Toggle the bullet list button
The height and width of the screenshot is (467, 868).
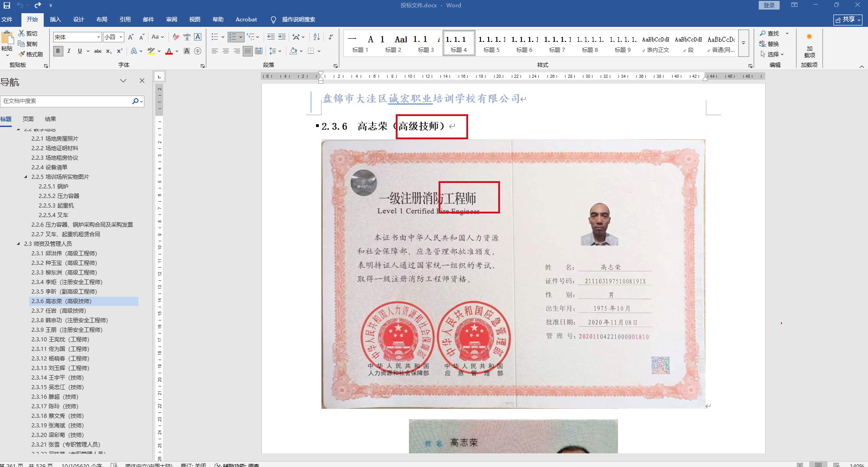coord(215,37)
